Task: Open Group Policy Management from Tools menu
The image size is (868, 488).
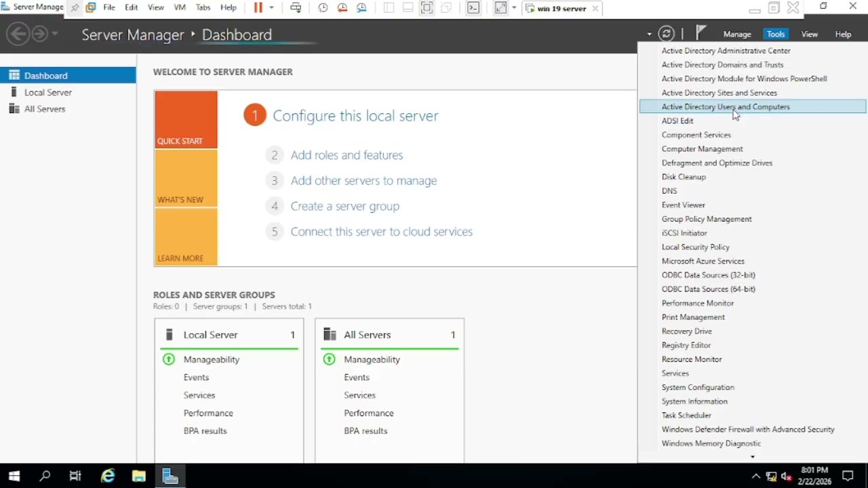Action: click(753, 219)
